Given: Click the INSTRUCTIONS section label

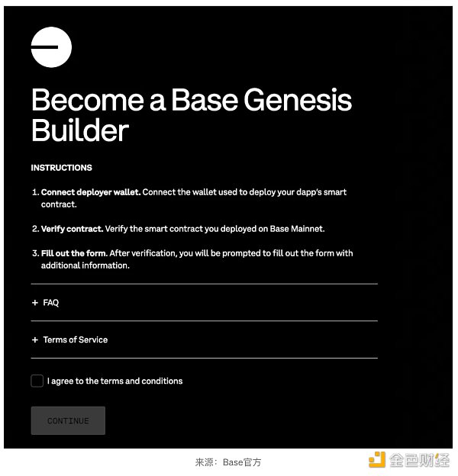Looking at the screenshot, I should coord(61,168).
